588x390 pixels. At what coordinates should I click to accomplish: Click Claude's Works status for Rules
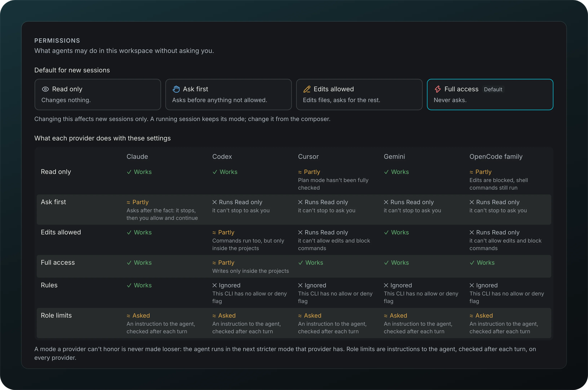tap(139, 285)
